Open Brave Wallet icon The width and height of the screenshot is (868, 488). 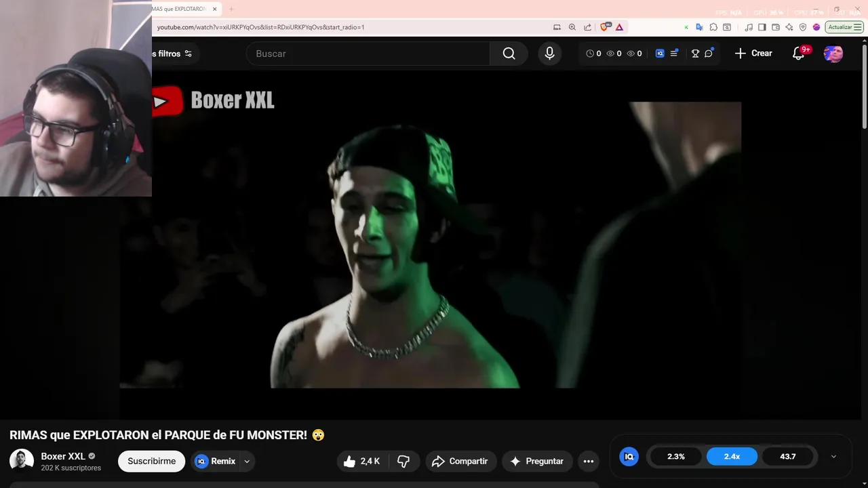click(x=776, y=27)
